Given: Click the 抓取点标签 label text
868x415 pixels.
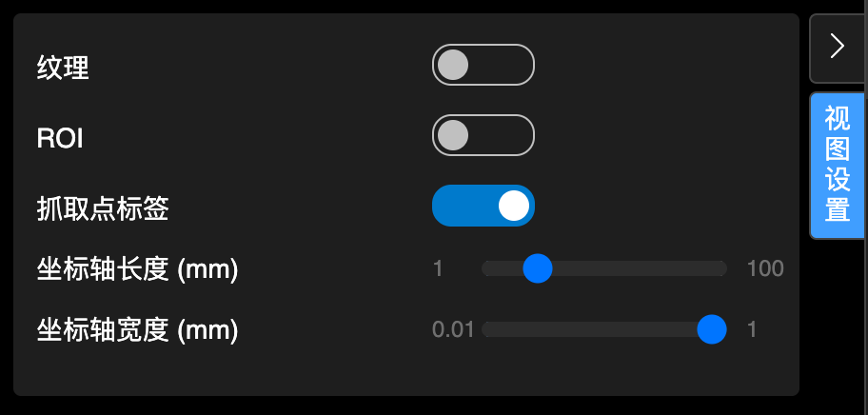Looking at the screenshot, I should (103, 208).
